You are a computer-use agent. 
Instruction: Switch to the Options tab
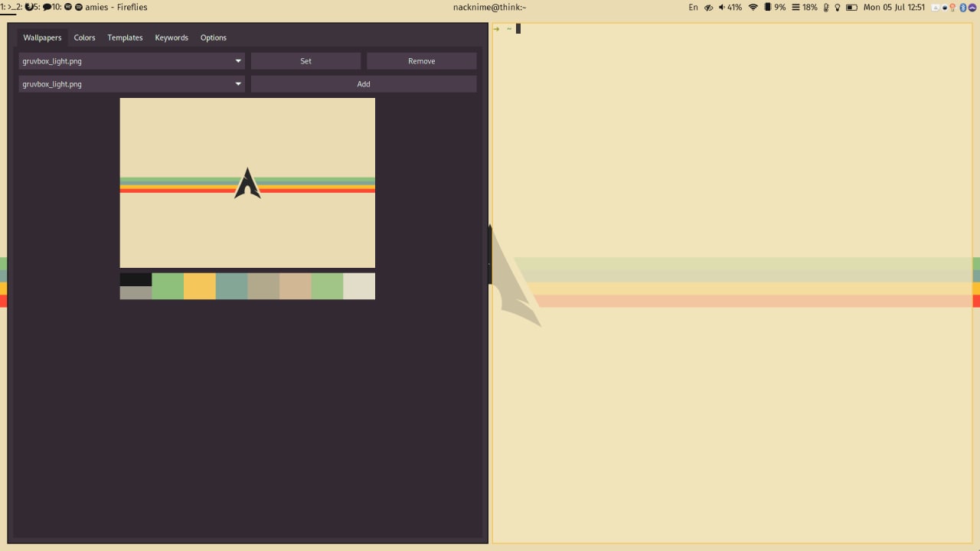coord(214,37)
